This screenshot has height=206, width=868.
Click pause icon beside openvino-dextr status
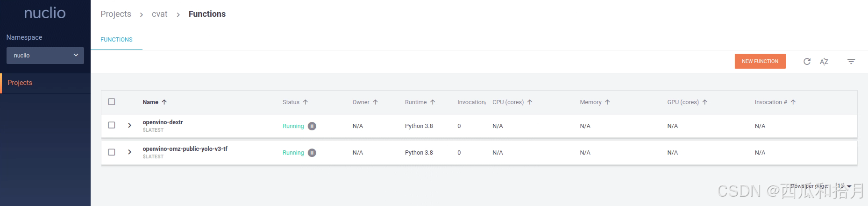click(x=312, y=126)
